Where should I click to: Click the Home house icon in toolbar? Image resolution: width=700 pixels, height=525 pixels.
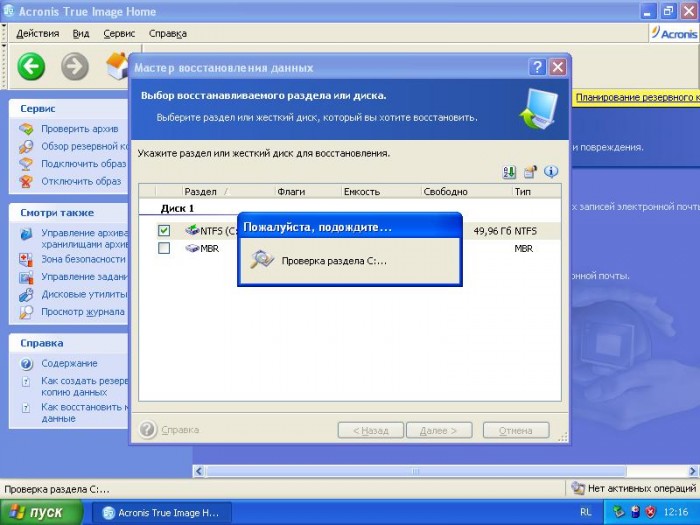coord(117,66)
